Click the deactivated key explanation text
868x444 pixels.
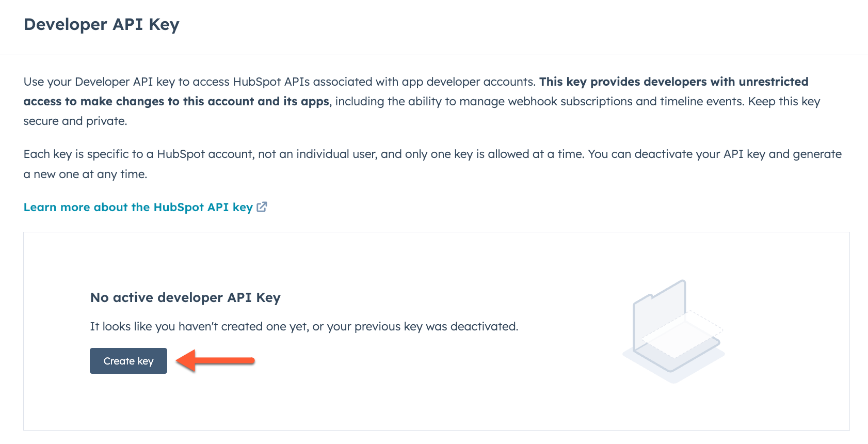pyautogui.click(x=304, y=326)
